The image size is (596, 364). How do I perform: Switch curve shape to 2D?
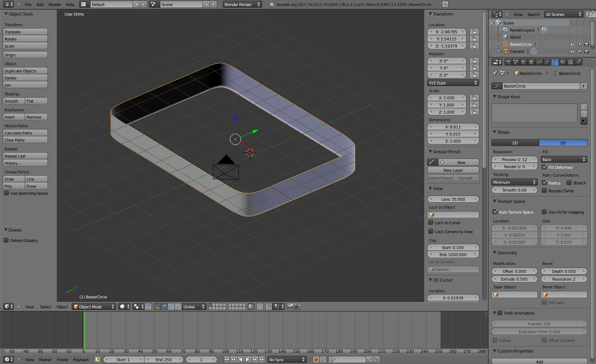tap(515, 143)
